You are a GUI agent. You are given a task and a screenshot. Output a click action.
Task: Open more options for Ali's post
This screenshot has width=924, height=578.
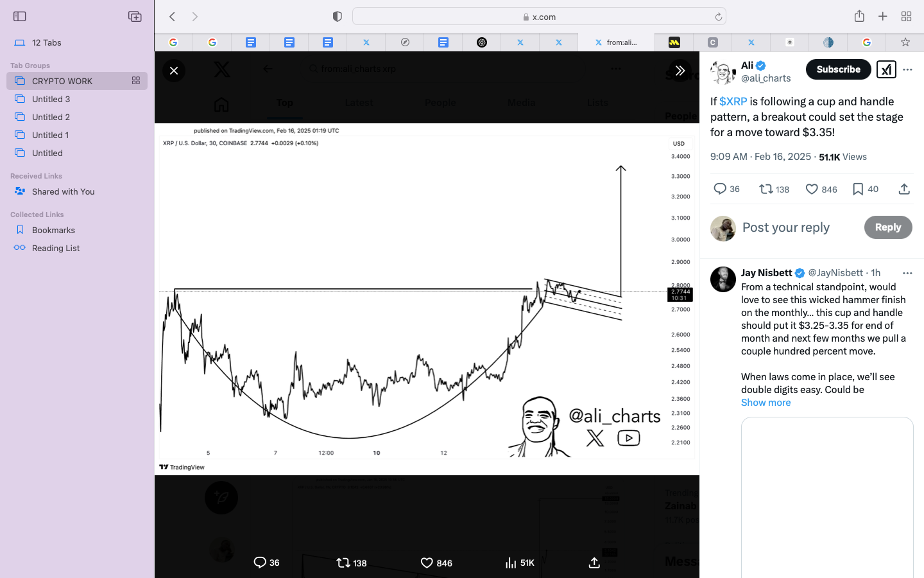pos(907,69)
